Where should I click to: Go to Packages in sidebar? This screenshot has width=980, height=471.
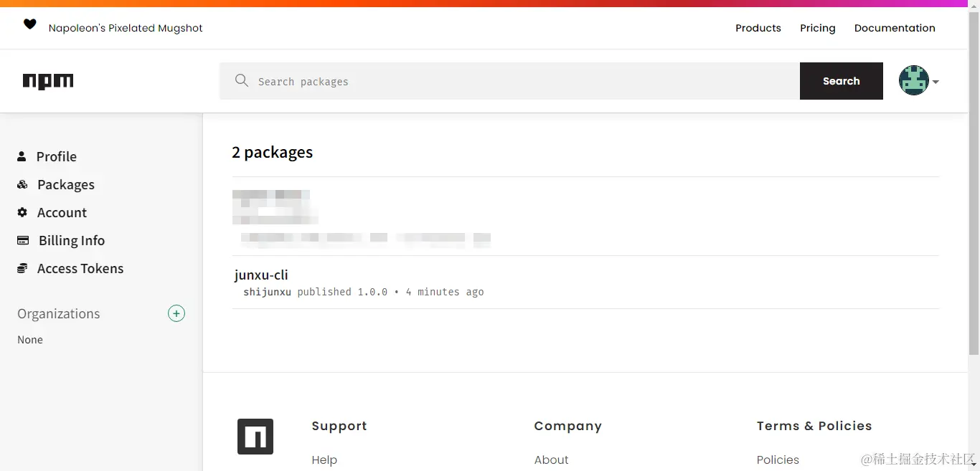[x=66, y=184]
